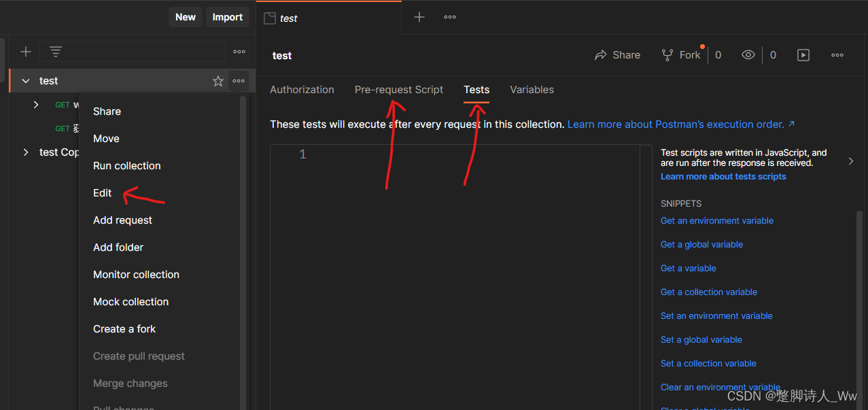Viewport: 868px width, 410px height.
Task: Switch to the Pre-request Script tab
Action: pos(399,90)
